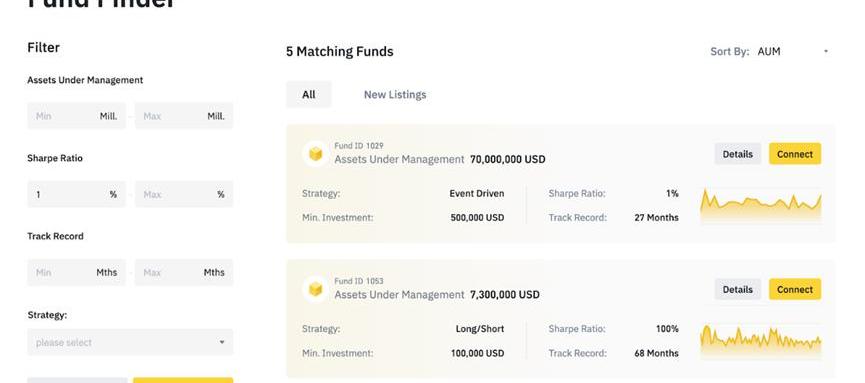The width and height of the screenshot is (865, 383).
Task: Click the Sharpe Ratio Max field
Action: (x=184, y=194)
